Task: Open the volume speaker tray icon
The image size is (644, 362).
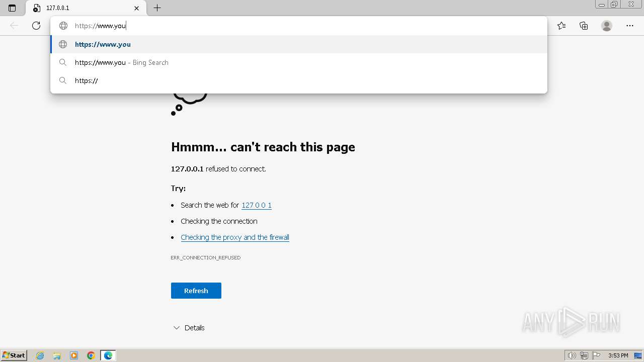Action: coord(572,355)
